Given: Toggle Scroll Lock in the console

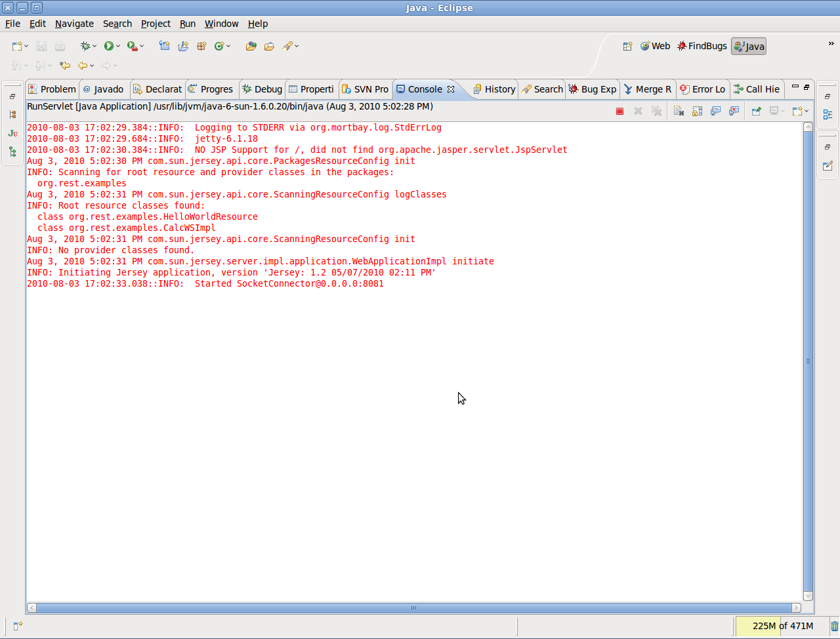Looking at the screenshot, I should tap(697, 112).
